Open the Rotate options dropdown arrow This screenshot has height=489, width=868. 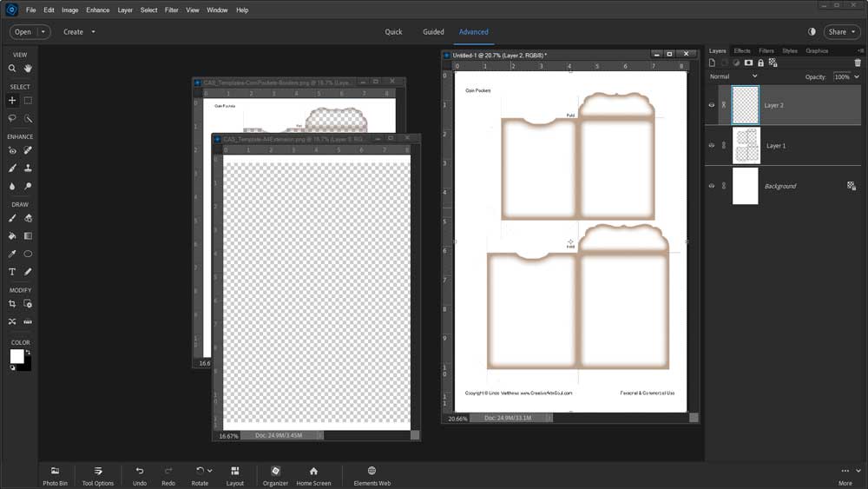tap(210, 471)
